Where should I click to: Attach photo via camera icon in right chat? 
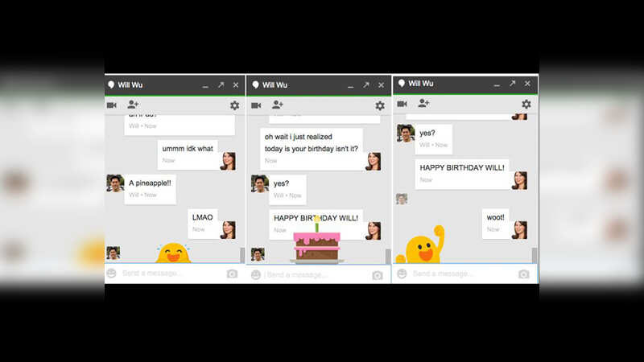[x=524, y=274]
